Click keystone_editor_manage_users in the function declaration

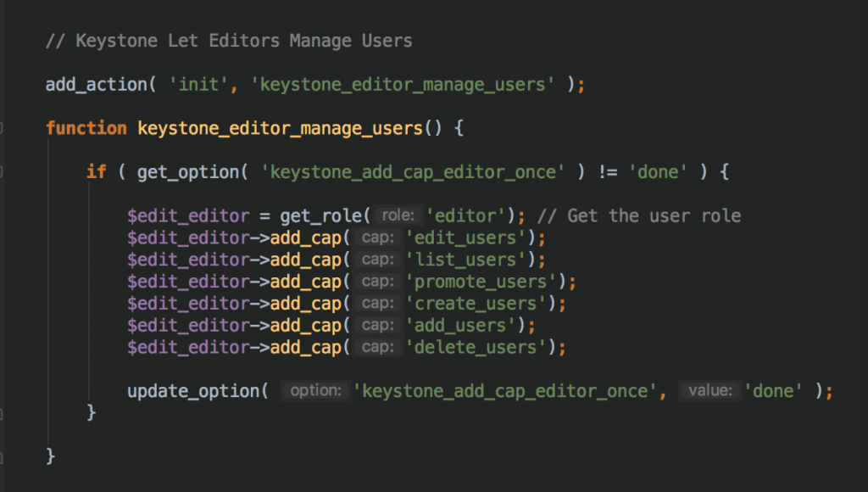(x=280, y=129)
